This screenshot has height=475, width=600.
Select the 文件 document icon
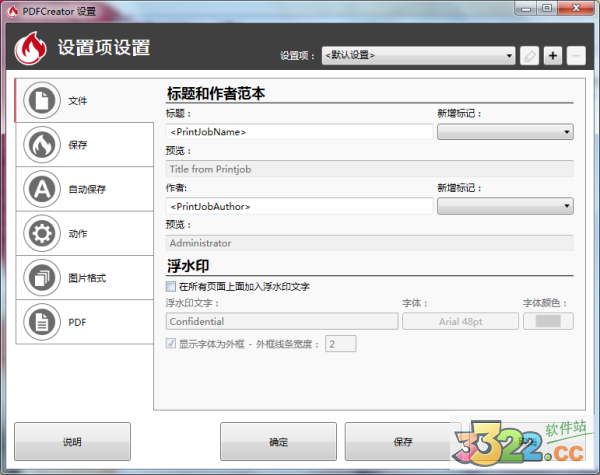tap(42, 100)
